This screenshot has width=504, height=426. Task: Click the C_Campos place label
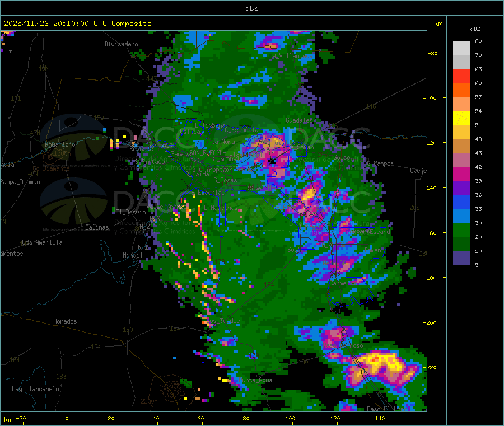[x=381, y=163]
